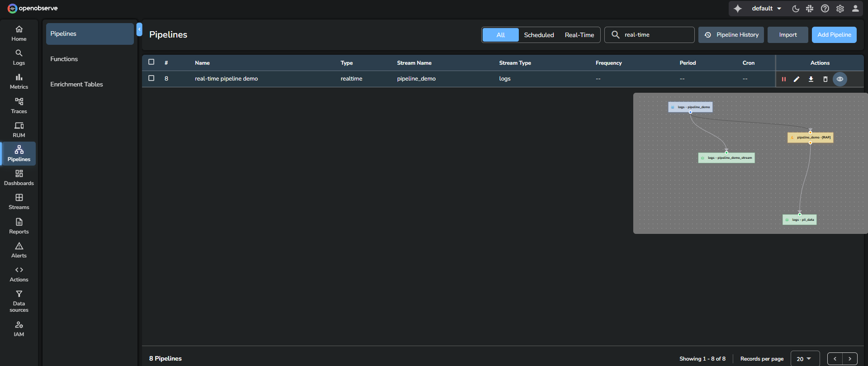Open the help menu icon

tap(825, 9)
